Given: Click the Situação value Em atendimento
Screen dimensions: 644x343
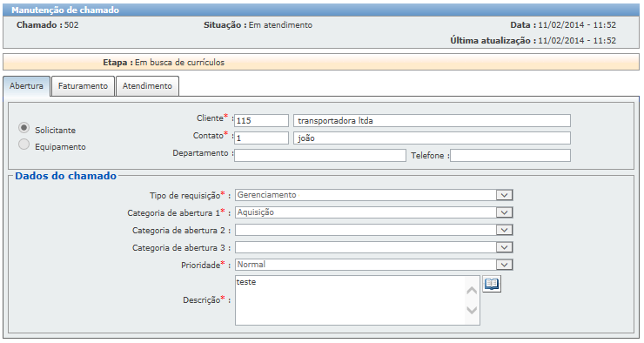Looking at the screenshot, I should click(280, 25).
